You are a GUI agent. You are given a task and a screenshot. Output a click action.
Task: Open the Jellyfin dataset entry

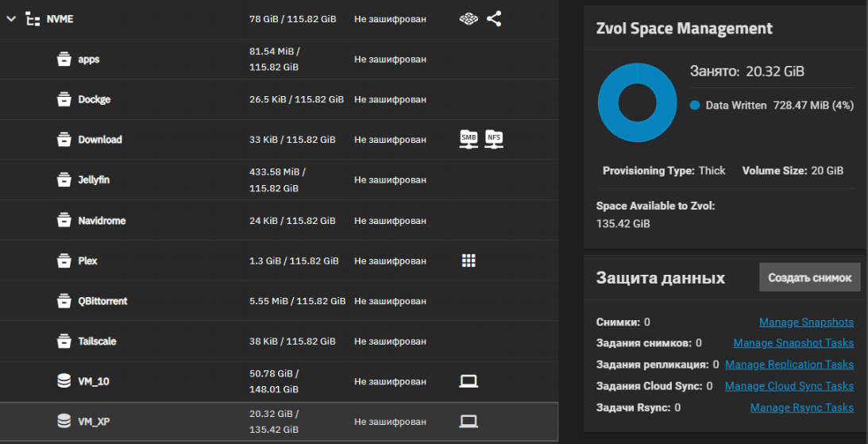click(x=94, y=180)
